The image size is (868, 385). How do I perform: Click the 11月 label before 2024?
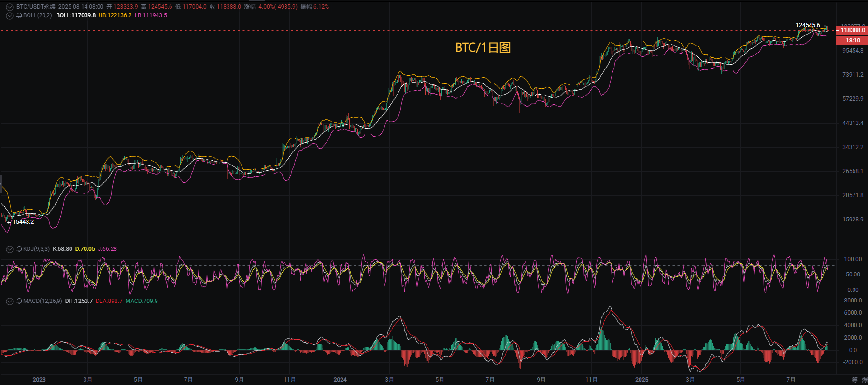point(289,380)
